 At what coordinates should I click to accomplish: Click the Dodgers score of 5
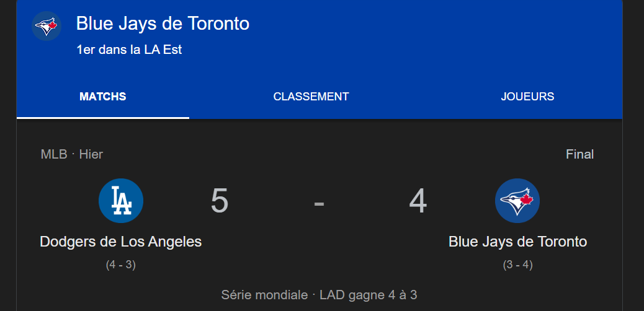pos(220,201)
